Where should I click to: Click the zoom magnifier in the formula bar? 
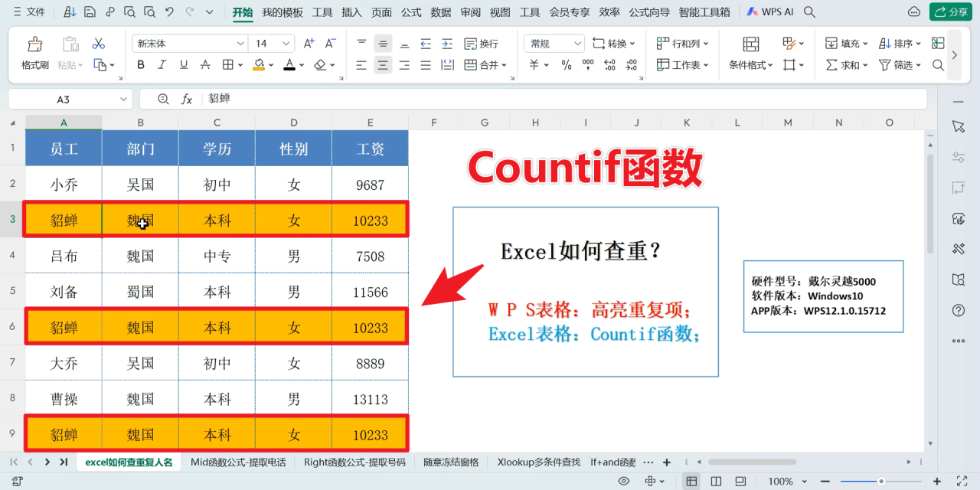point(163,99)
